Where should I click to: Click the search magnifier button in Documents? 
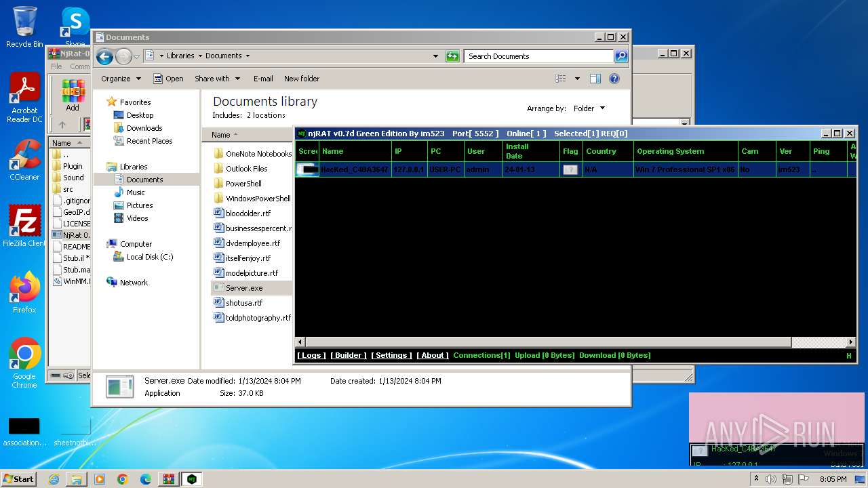tap(621, 56)
